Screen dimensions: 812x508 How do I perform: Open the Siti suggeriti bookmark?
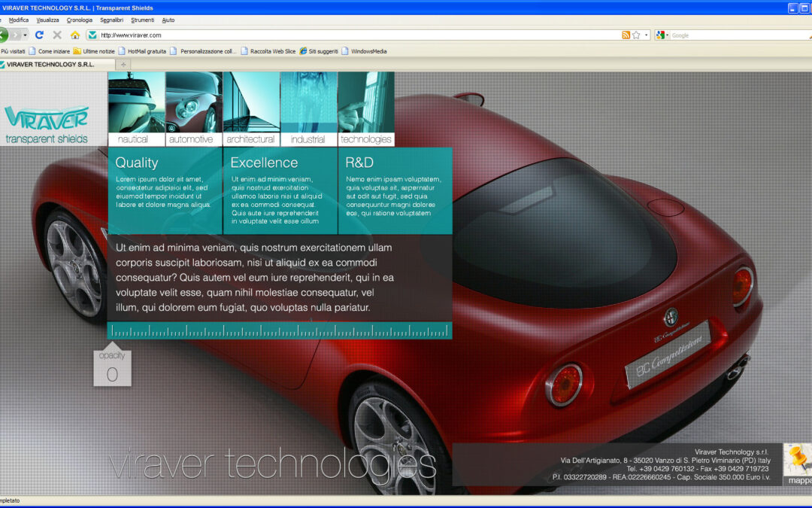click(319, 51)
